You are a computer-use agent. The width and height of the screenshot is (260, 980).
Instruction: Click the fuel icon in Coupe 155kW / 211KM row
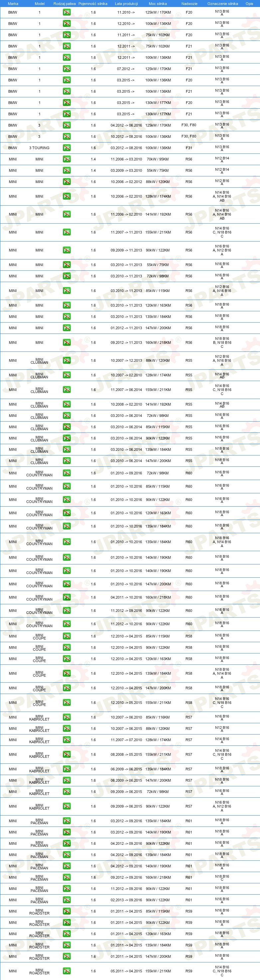tap(66, 703)
